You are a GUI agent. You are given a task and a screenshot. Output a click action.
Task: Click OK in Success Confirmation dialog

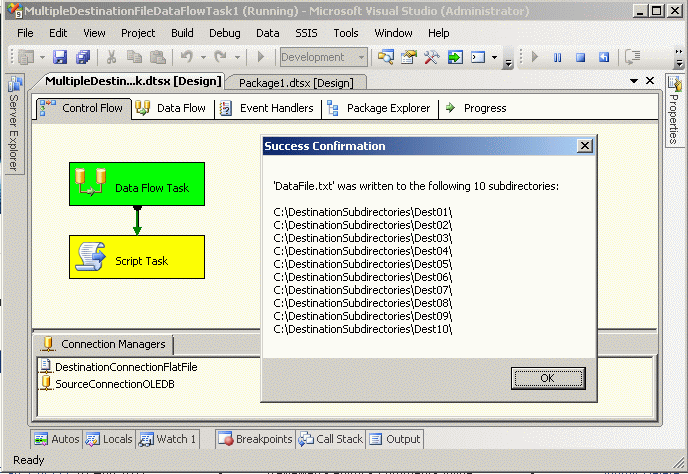coord(548,378)
